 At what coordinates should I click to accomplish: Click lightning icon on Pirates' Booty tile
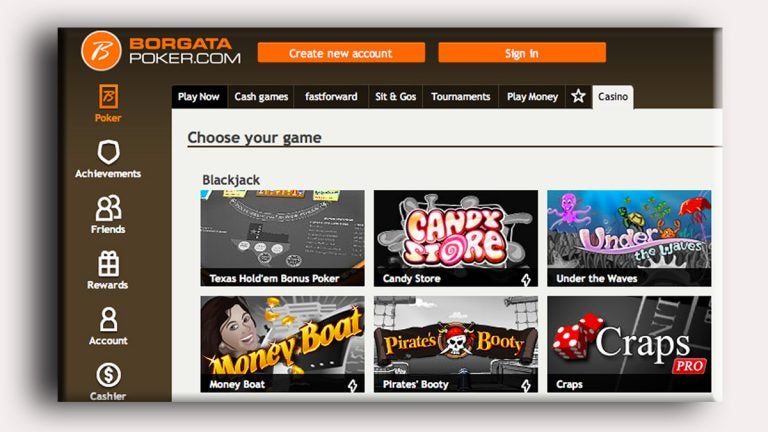526,385
